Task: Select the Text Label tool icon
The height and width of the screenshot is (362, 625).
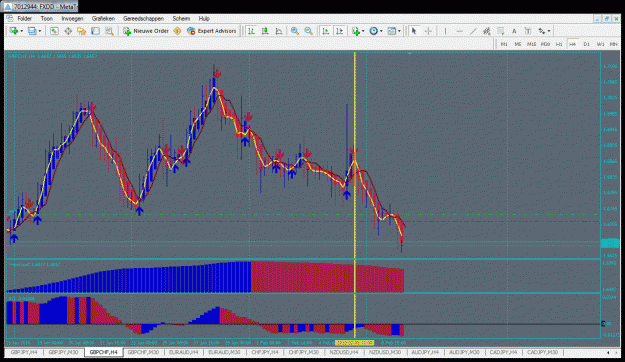Action: tap(528, 31)
